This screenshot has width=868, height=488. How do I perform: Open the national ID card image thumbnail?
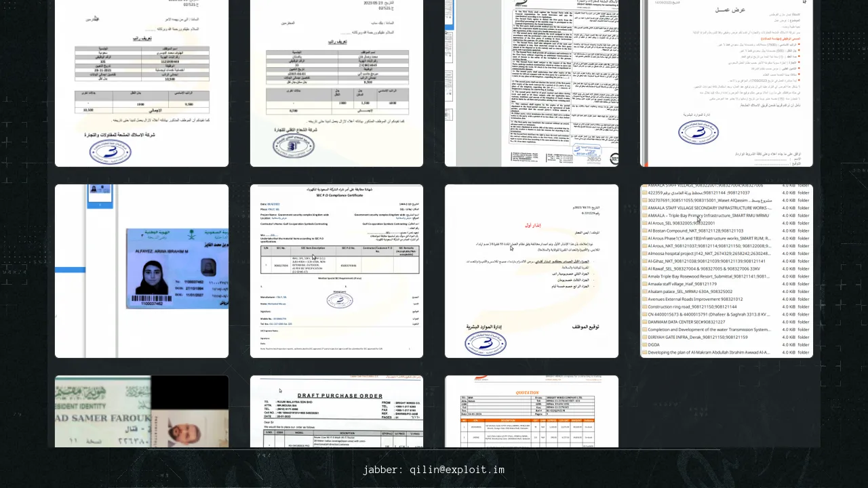[142, 270]
